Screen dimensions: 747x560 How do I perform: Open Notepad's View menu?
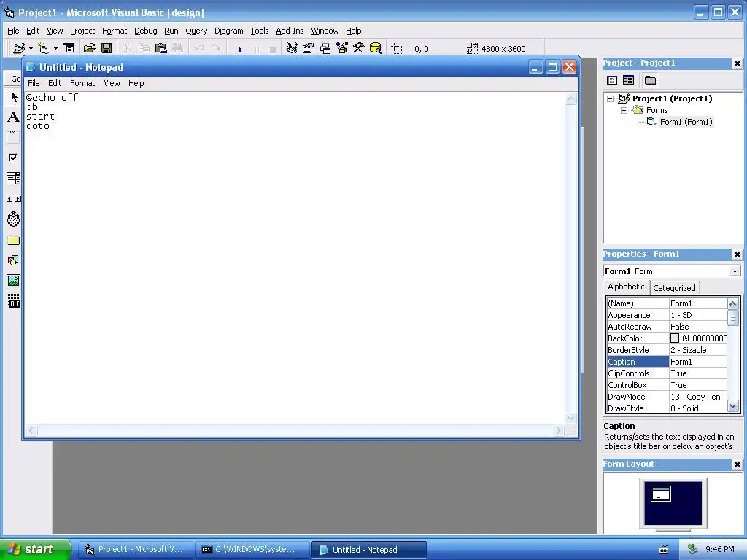[x=112, y=83]
